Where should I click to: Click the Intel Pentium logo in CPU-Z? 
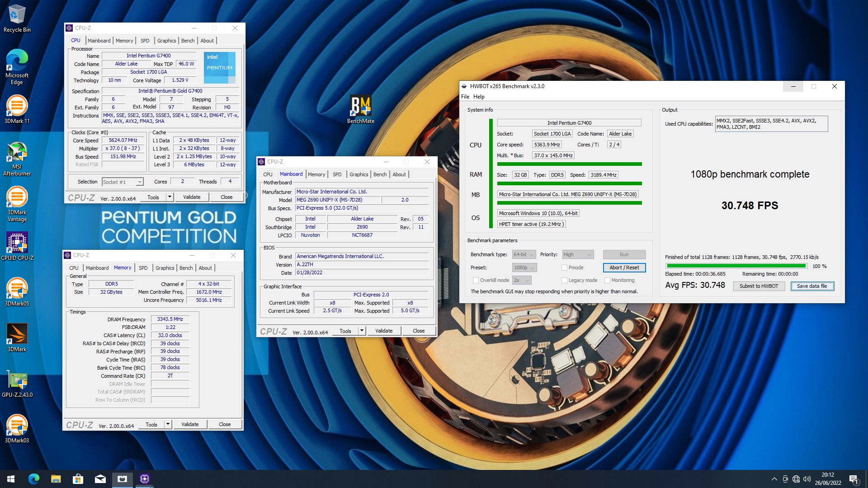click(x=220, y=67)
